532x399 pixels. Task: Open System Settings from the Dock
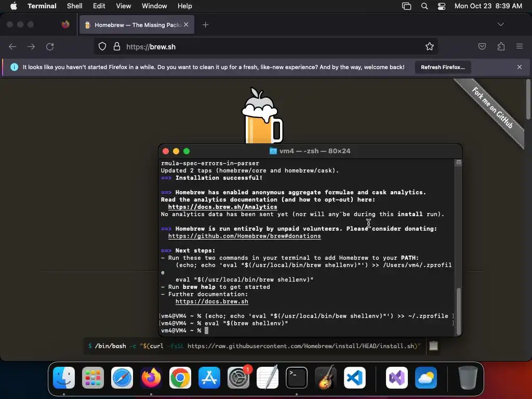tap(238, 378)
